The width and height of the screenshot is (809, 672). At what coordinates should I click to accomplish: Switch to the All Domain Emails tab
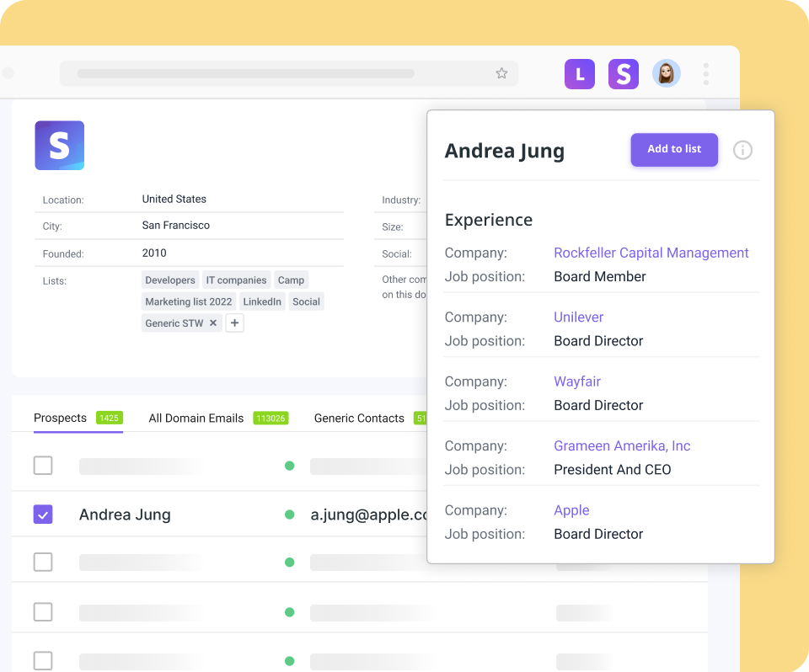pos(196,418)
